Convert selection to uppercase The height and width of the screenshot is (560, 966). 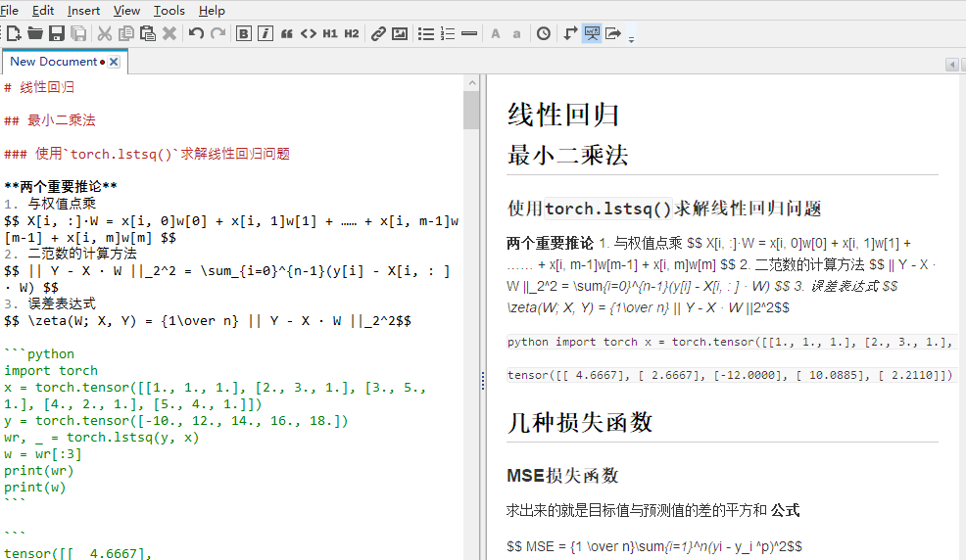pyautogui.click(x=496, y=33)
